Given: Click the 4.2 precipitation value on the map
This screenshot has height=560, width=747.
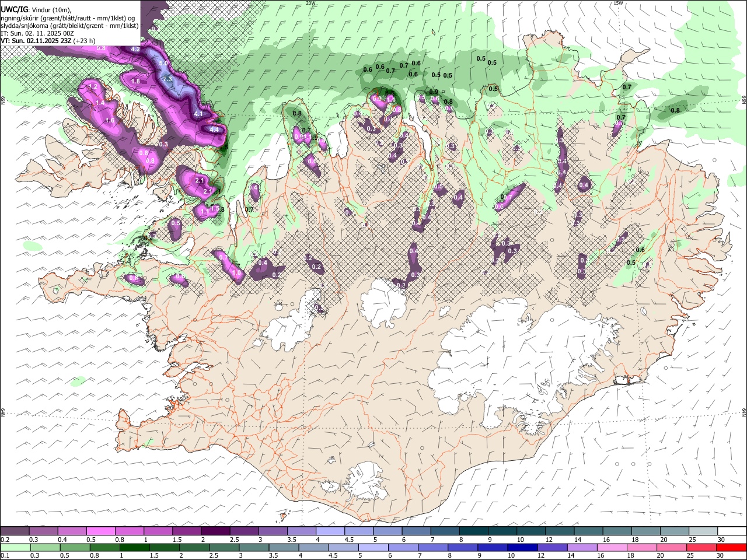Looking at the screenshot, I should (135, 50).
